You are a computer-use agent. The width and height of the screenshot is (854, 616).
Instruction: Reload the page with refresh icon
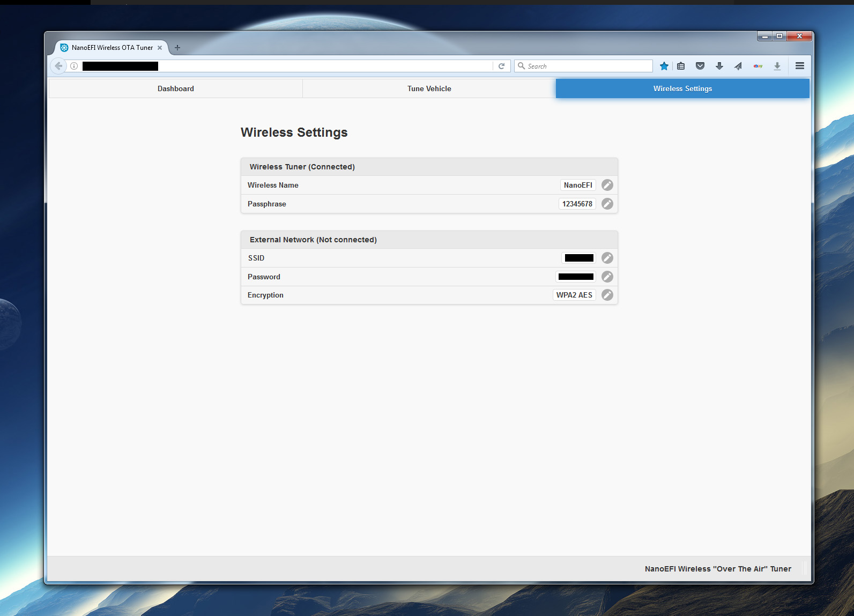(x=502, y=66)
